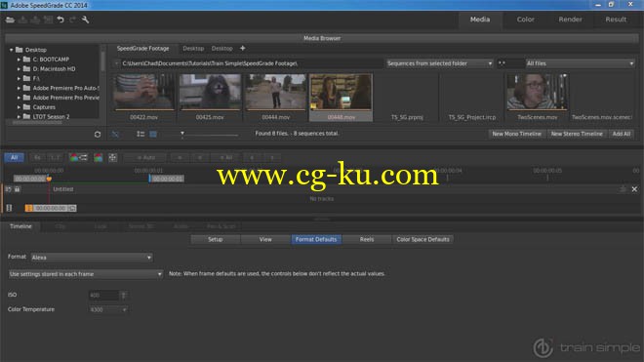Click New Mono Timeline button

517,134
